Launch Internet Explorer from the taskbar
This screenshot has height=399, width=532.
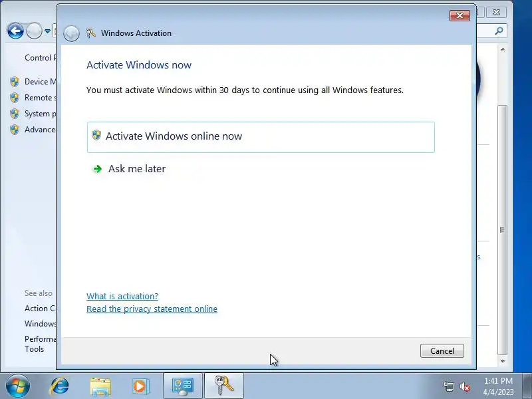[x=60, y=386]
